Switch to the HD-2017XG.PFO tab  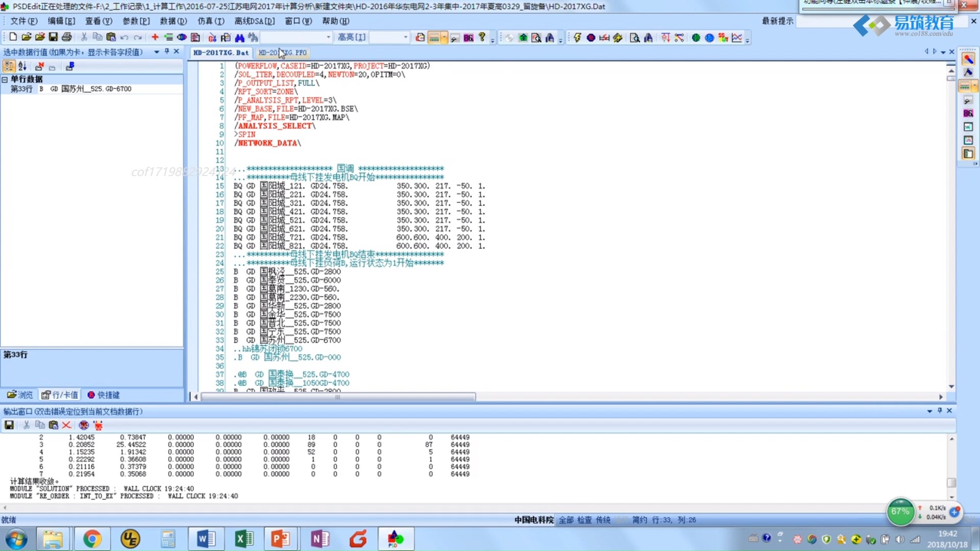pos(282,53)
